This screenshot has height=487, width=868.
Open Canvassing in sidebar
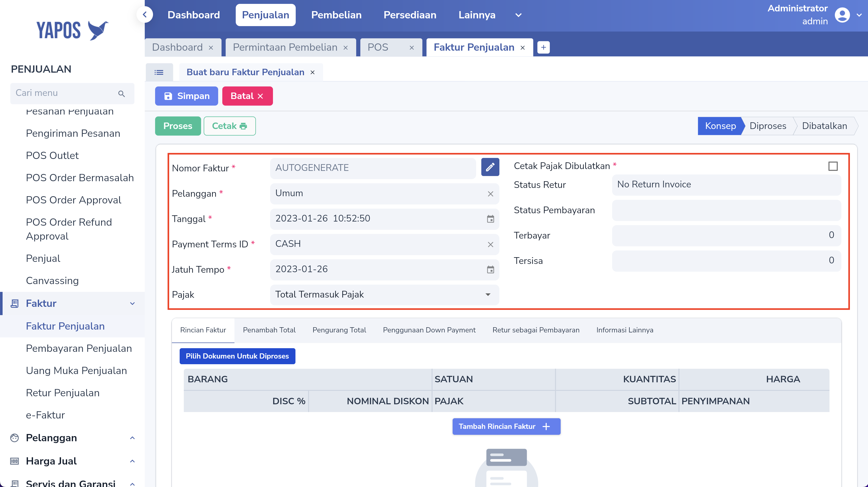[x=52, y=281]
